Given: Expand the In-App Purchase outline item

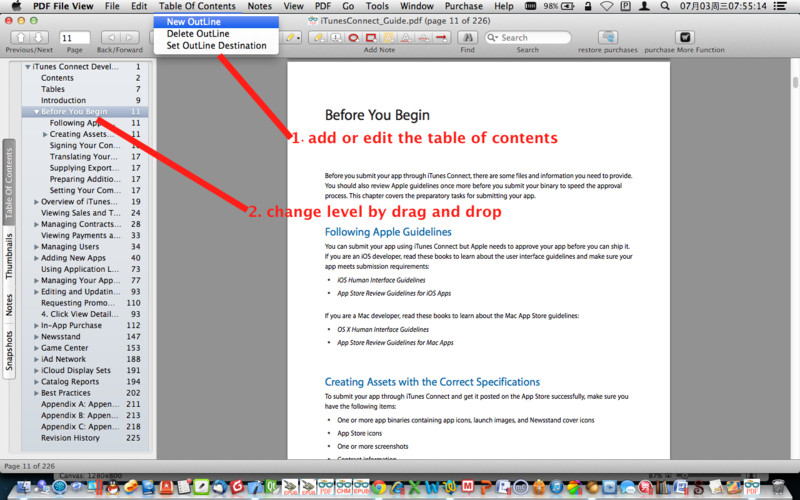Looking at the screenshot, I should click(x=36, y=326).
